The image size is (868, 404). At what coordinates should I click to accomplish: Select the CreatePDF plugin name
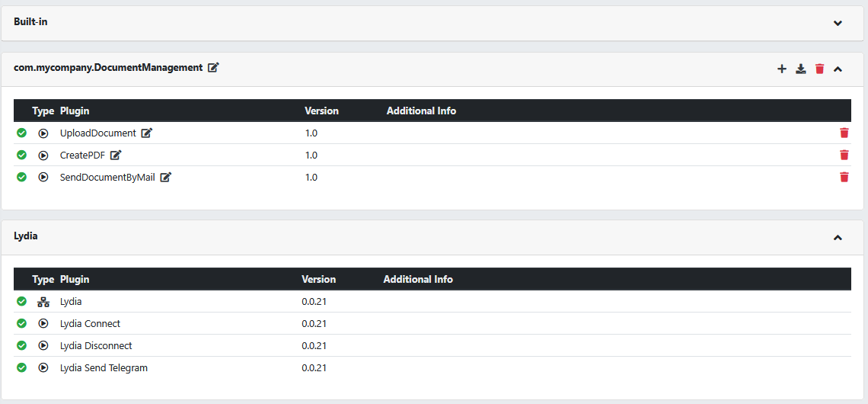[x=82, y=156]
